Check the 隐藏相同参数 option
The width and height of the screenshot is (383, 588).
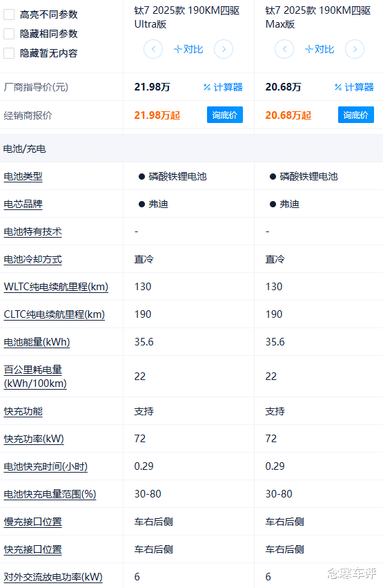(x=9, y=34)
